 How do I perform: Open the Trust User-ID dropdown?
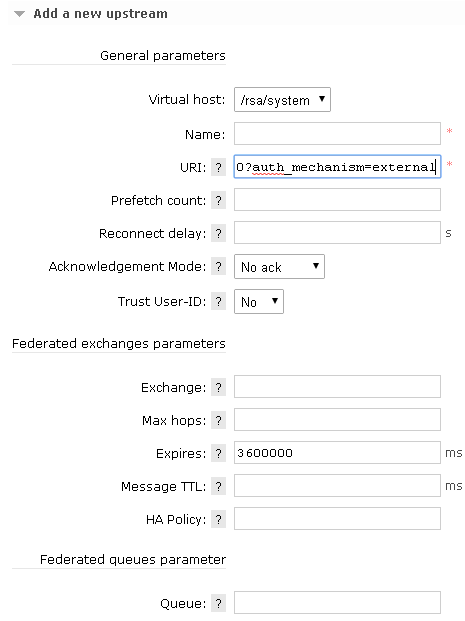pos(259,301)
